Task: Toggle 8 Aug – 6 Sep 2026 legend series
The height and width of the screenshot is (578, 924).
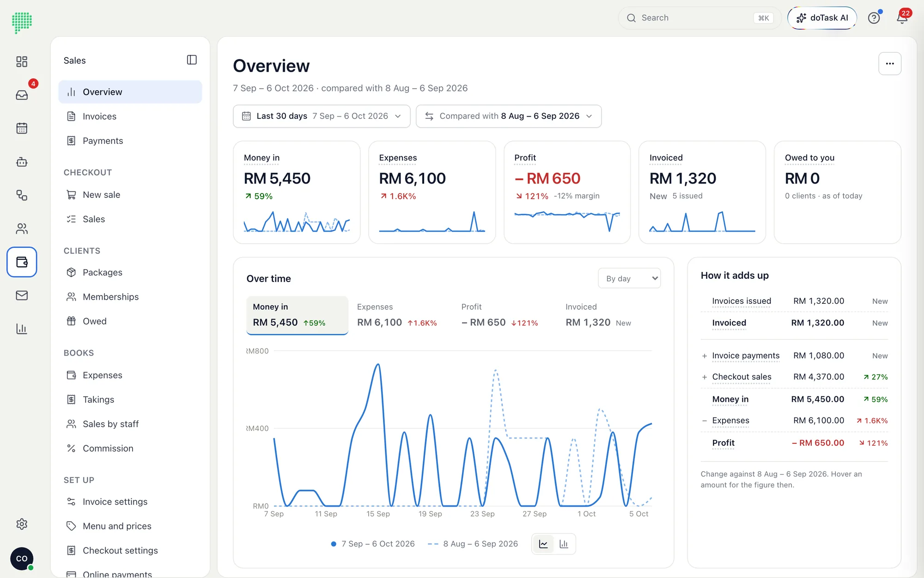Action: (x=473, y=544)
